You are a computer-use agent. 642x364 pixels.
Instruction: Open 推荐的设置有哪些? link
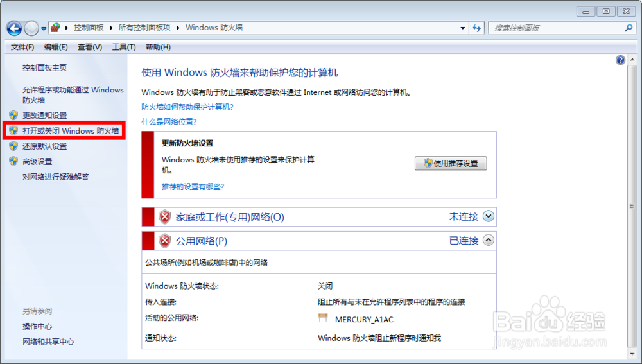pos(193,187)
